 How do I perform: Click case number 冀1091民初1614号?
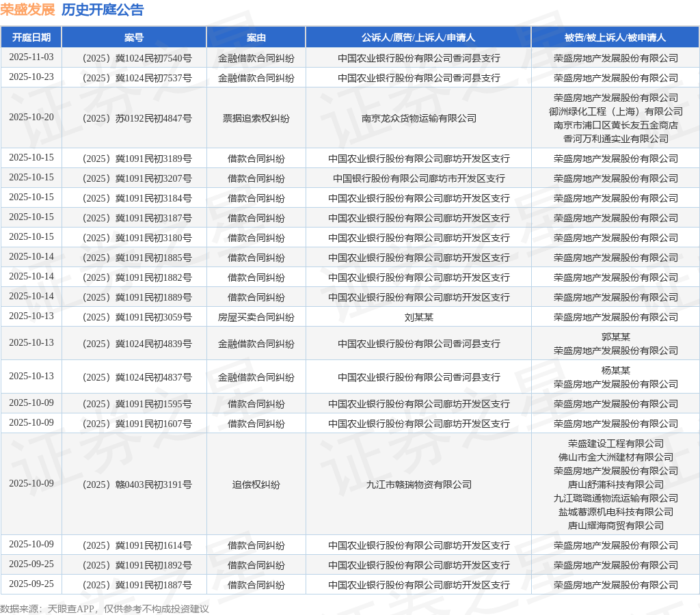click(x=137, y=545)
